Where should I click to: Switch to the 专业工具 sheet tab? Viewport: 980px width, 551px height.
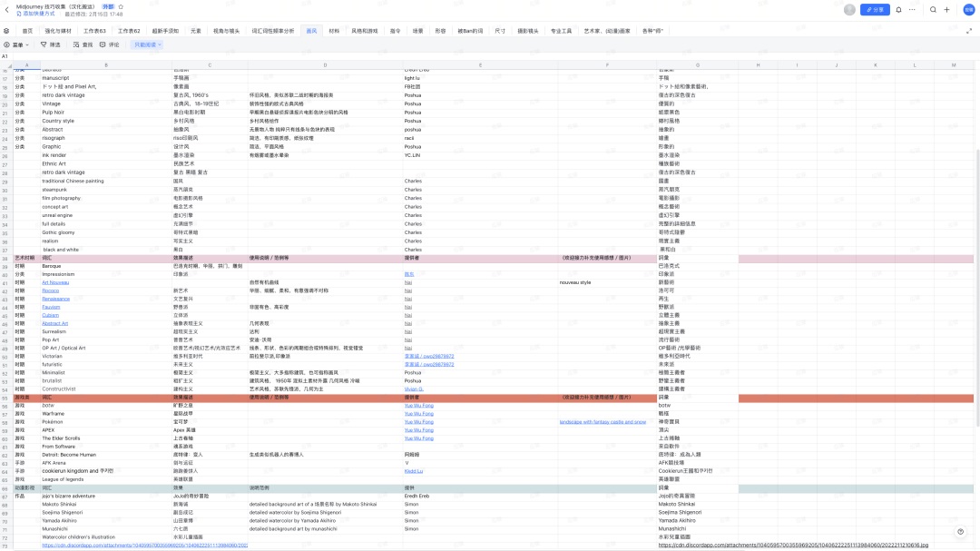562,31
